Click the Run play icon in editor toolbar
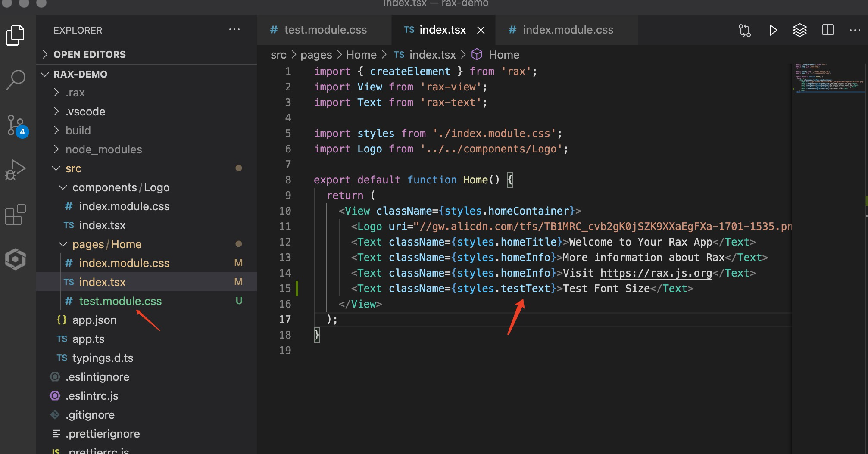The width and height of the screenshot is (868, 454). [773, 30]
